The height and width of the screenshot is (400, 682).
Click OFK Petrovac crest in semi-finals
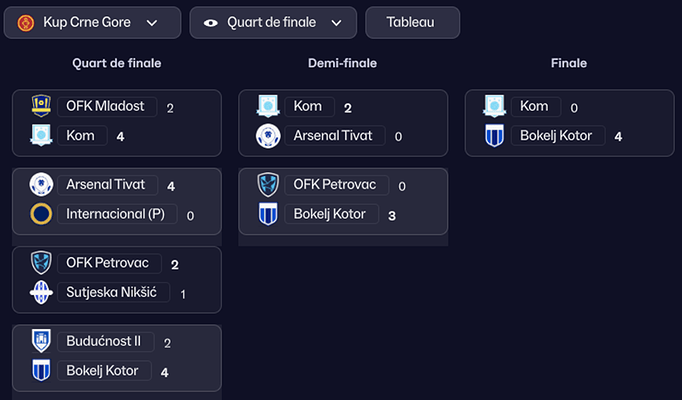pyautogui.click(x=267, y=185)
